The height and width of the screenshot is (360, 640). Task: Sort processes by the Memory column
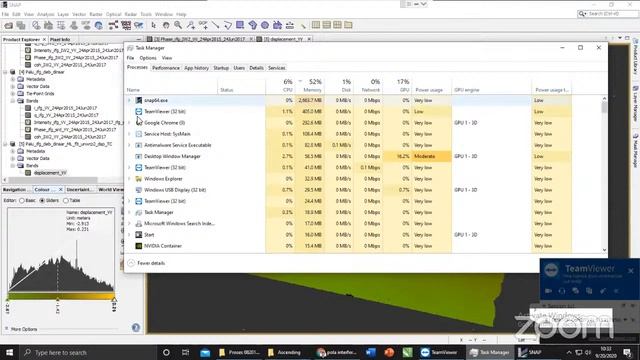[x=311, y=86]
